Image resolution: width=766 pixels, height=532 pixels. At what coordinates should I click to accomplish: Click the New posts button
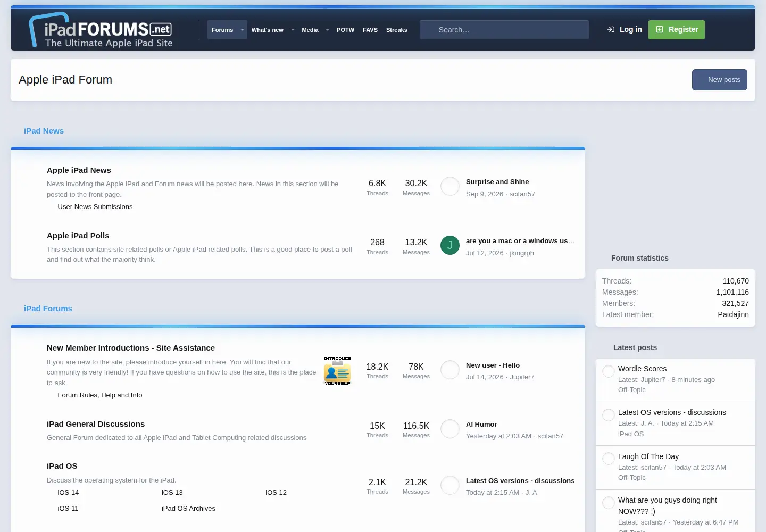pos(720,80)
